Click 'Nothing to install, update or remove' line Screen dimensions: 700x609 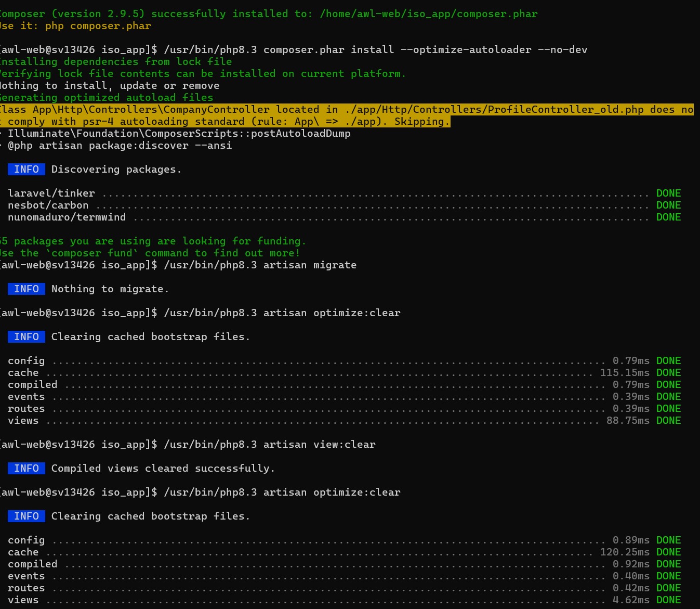[x=110, y=86]
